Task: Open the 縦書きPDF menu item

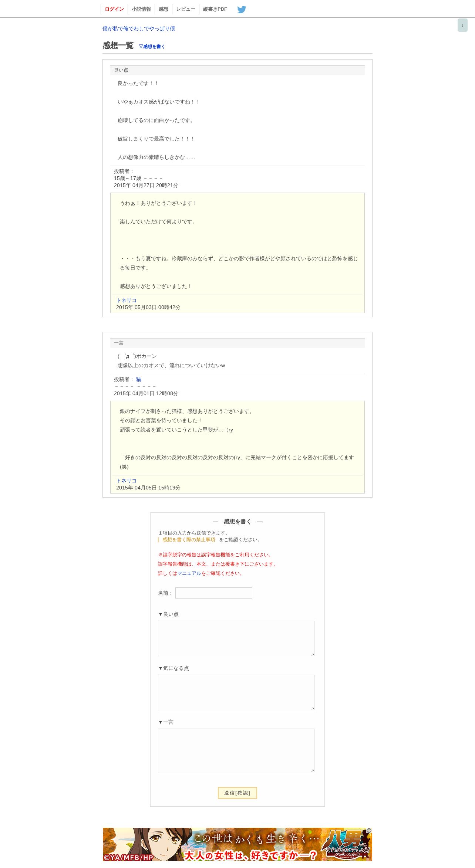Action: click(x=215, y=9)
